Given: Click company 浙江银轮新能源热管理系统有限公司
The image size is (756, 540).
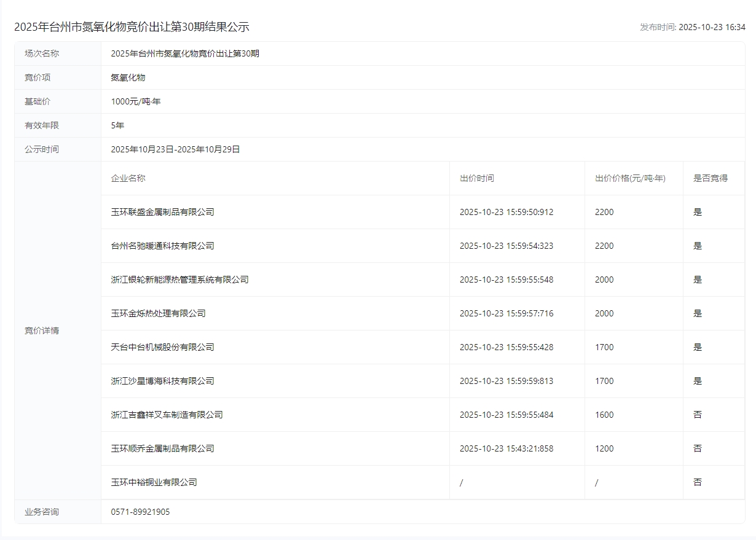Looking at the screenshot, I should [x=179, y=280].
